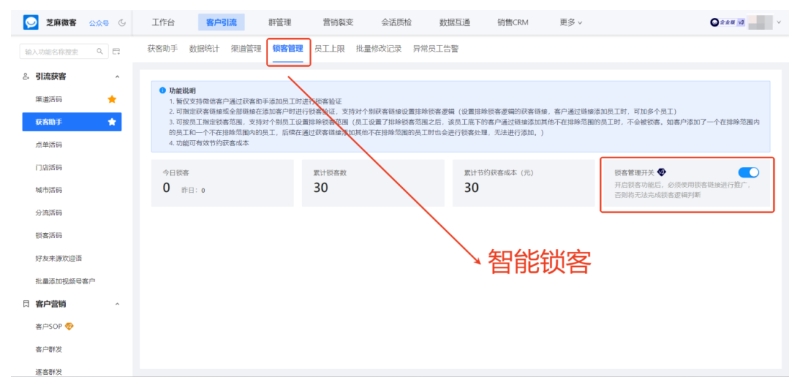Screen dimensions: 801x387
Task: Click the 企业版 badge in the header
Action: 727,22
